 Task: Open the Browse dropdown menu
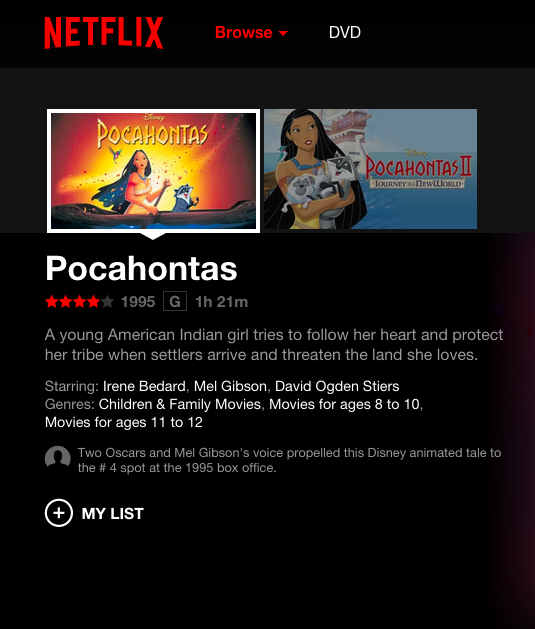pos(251,32)
